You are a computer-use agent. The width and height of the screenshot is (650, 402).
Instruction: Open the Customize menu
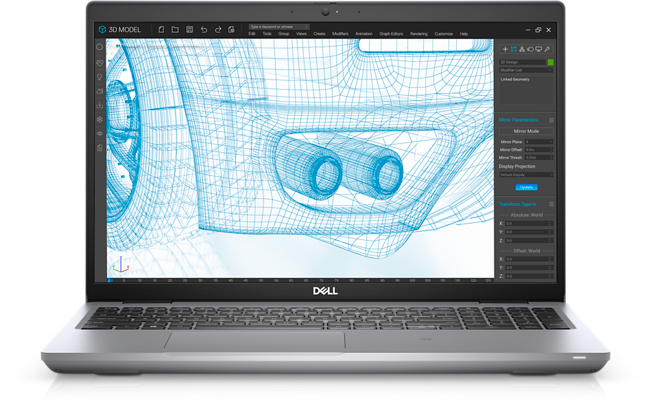coord(444,34)
